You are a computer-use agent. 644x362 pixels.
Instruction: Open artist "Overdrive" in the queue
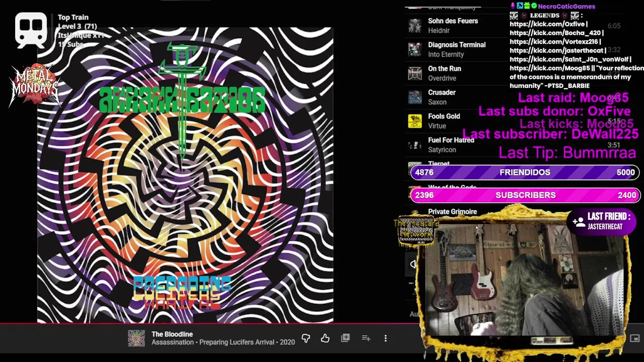(x=442, y=78)
